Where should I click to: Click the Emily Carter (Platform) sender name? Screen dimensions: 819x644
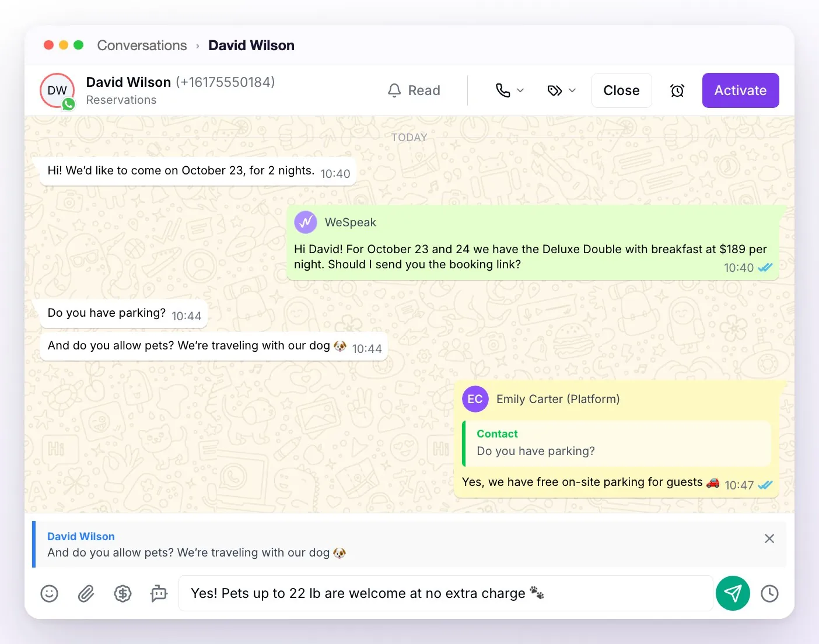(558, 399)
